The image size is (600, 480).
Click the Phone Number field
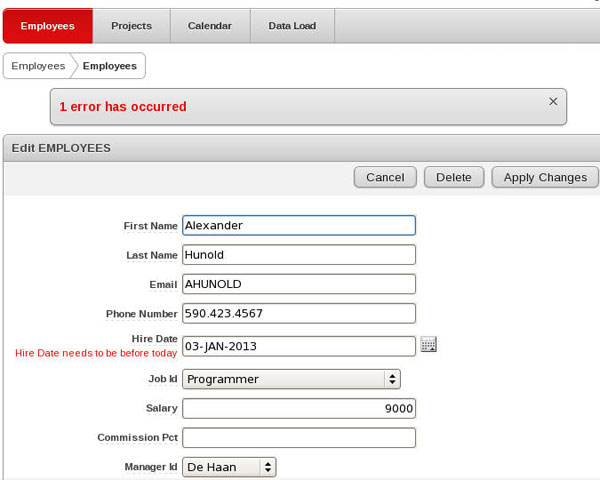coord(298,314)
